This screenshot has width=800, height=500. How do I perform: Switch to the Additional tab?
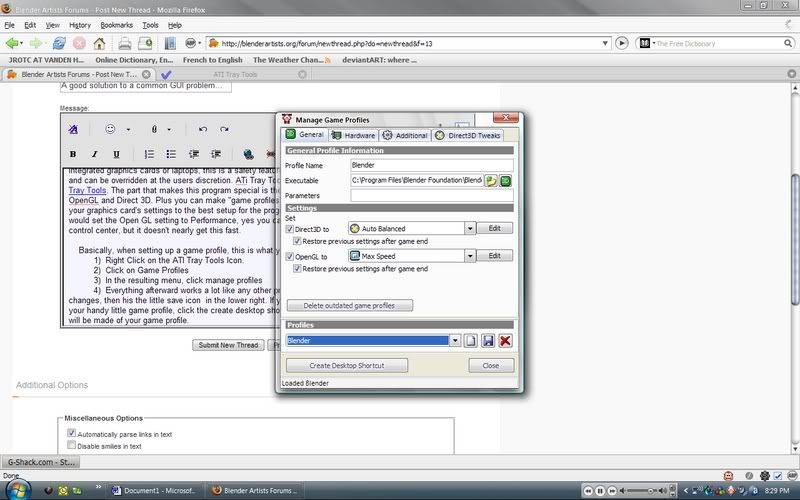pyautogui.click(x=405, y=135)
